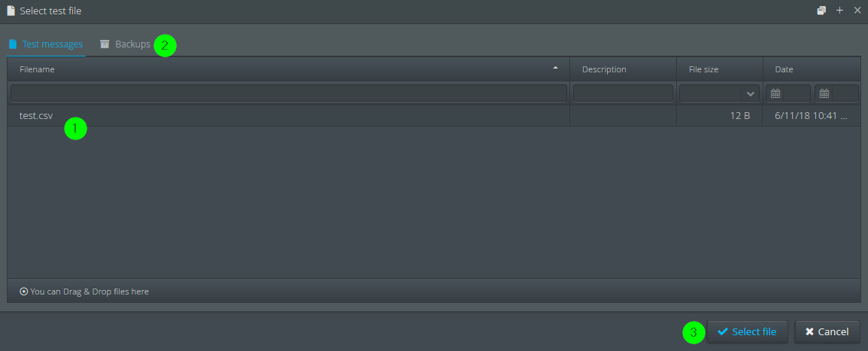
Task: Focus the Filename filter input field
Action: click(288, 93)
